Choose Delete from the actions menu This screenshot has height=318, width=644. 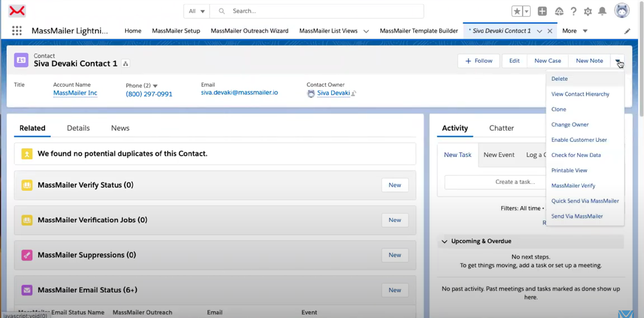(x=585, y=79)
